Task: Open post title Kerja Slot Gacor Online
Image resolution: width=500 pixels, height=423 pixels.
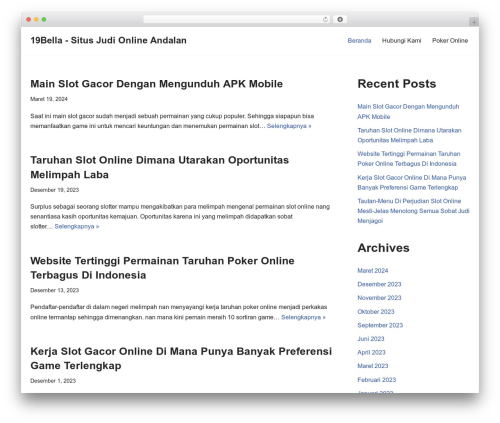Action: point(181,358)
